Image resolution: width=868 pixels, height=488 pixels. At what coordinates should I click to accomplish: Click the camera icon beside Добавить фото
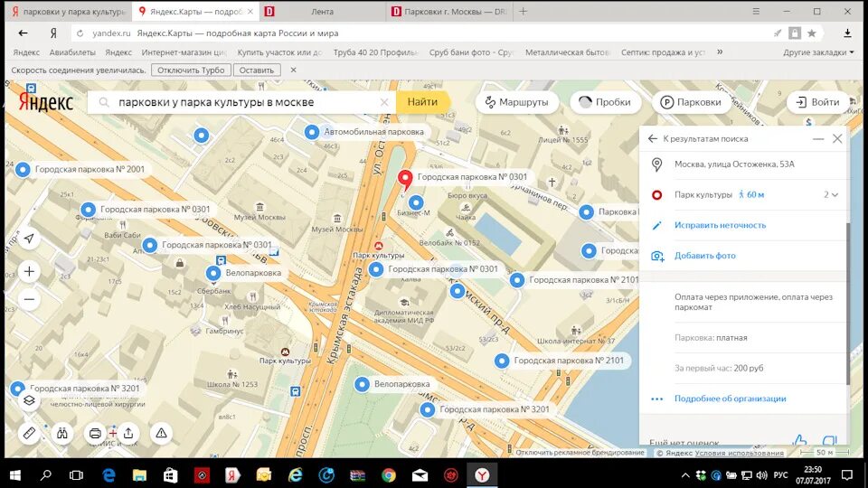tap(657, 256)
